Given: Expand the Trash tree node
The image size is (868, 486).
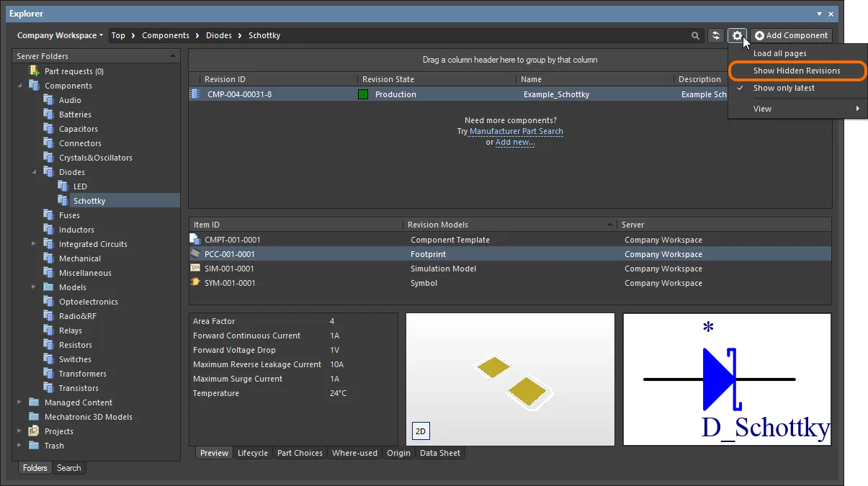Looking at the screenshot, I should [19, 446].
